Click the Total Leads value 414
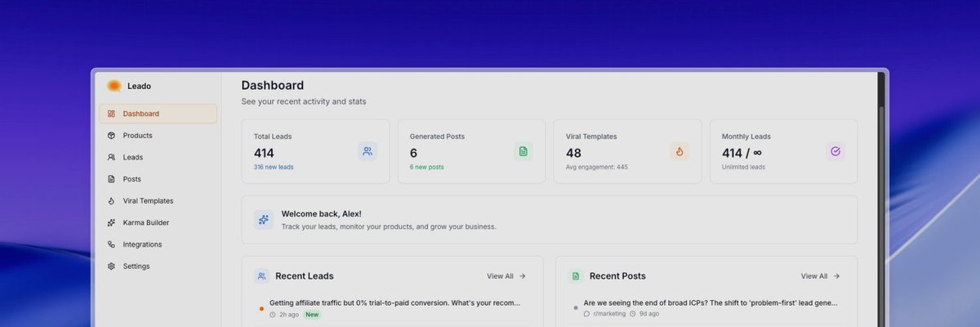The width and height of the screenshot is (980, 327). pyautogui.click(x=264, y=153)
